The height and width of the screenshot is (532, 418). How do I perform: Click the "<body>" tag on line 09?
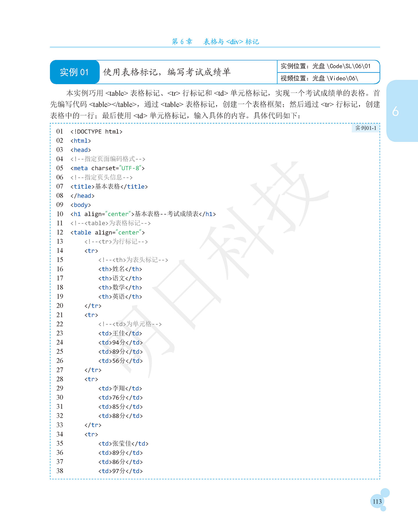[81, 205]
